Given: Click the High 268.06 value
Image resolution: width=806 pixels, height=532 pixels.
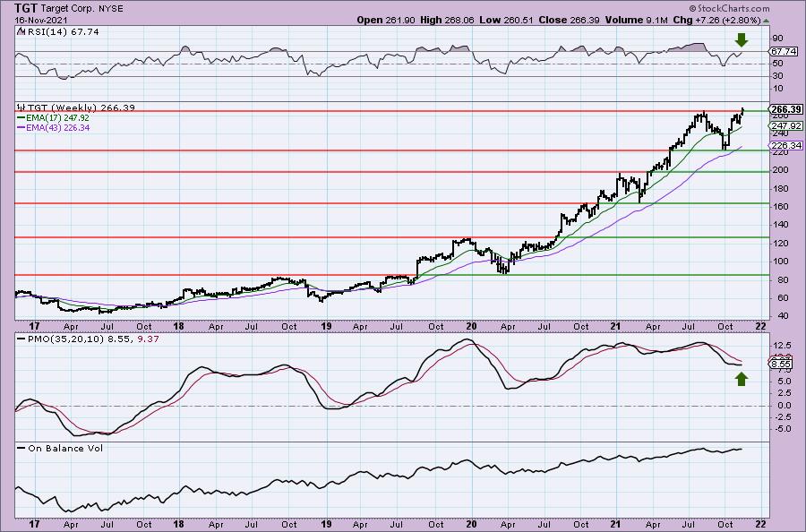Looking at the screenshot, I should click(447, 20).
